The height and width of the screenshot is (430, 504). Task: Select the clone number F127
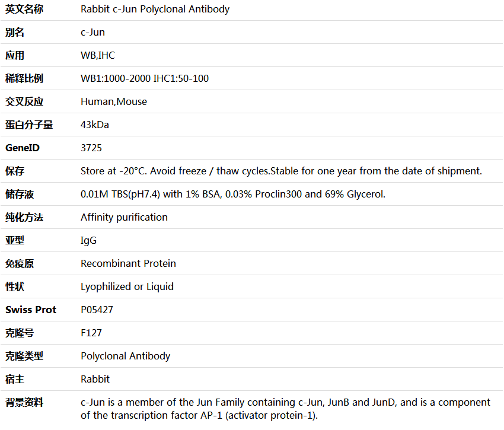pos(91,333)
